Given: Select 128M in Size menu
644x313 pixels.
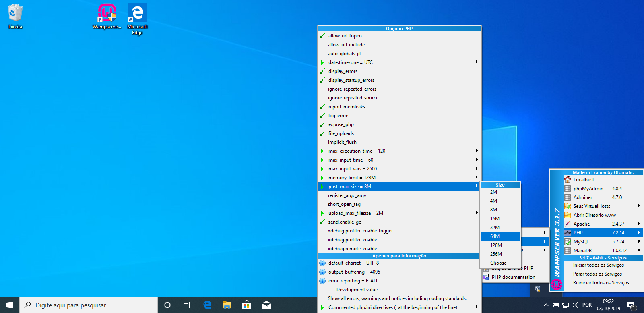Looking at the screenshot, I should [500, 245].
